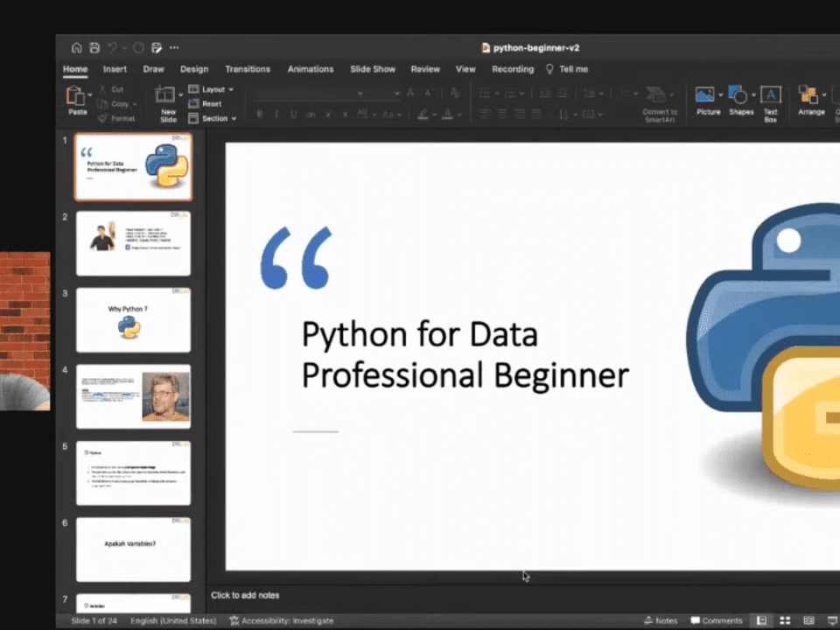
Task: Click Accessibility: Investigate in status bar
Action: [x=282, y=620]
